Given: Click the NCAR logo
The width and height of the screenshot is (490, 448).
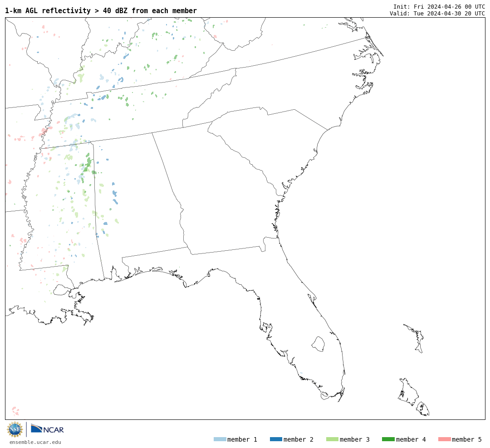Looking at the screenshot, I should 47,429.
